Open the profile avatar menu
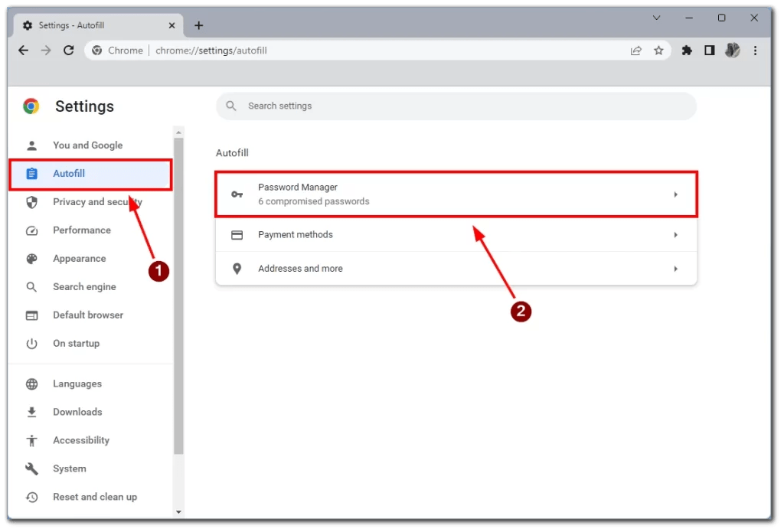This screenshot has height=532, width=784. (x=732, y=51)
